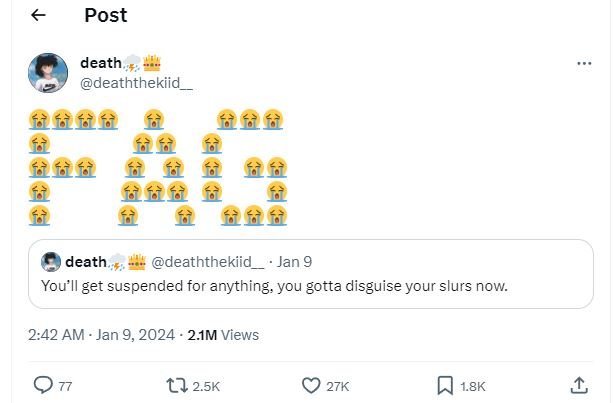This screenshot has height=403, width=614.
Task: Click the Jan 9 date in quoted post
Action: tap(294, 262)
